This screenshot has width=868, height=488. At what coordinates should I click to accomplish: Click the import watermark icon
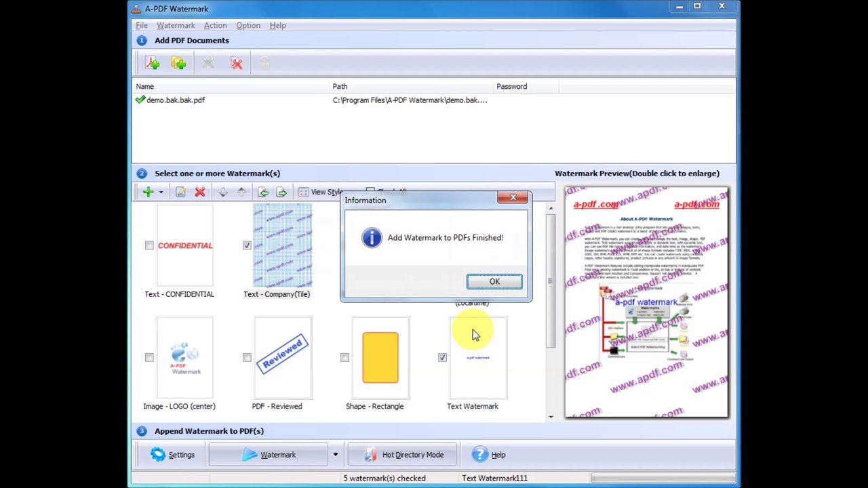pyautogui.click(x=263, y=192)
